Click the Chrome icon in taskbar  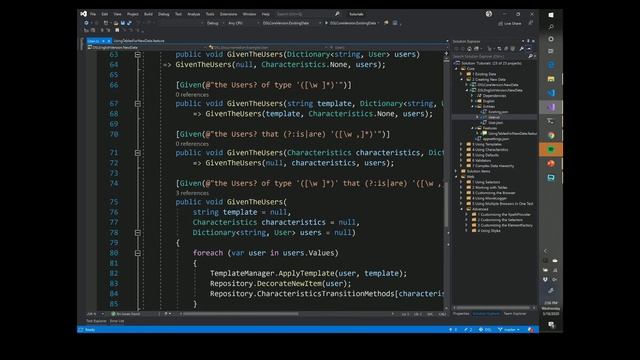click(551, 136)
